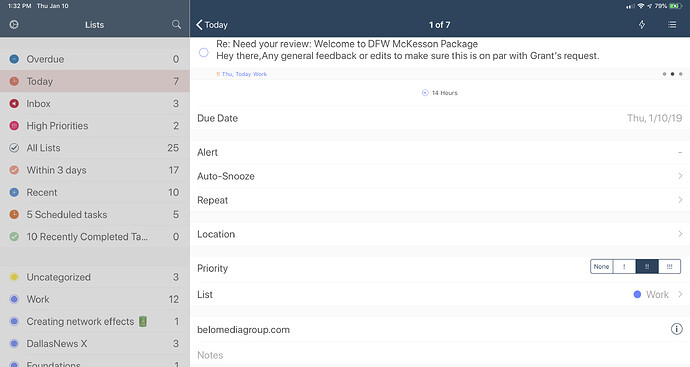690x367 pixels.
Task: Open the Uncategorized list
Action: (95, 277)
